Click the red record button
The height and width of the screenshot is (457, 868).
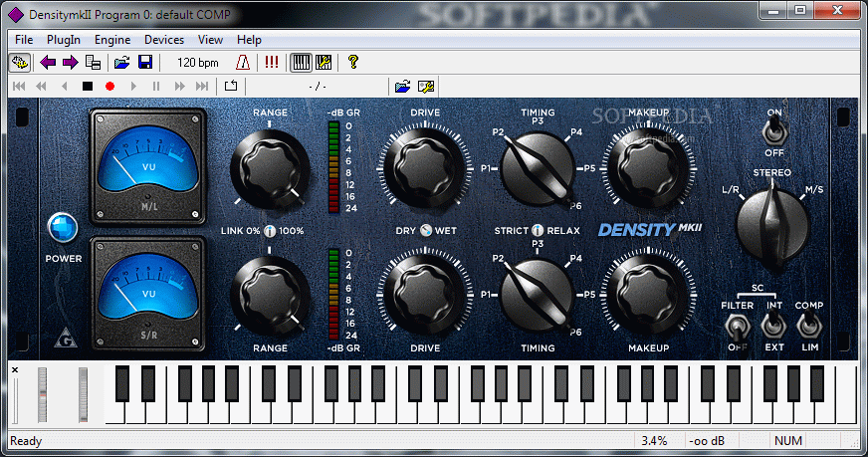(109, 86)
